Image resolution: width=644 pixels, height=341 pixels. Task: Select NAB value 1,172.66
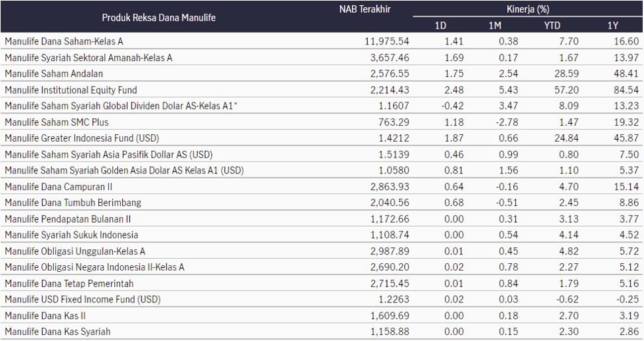[390, 219]
